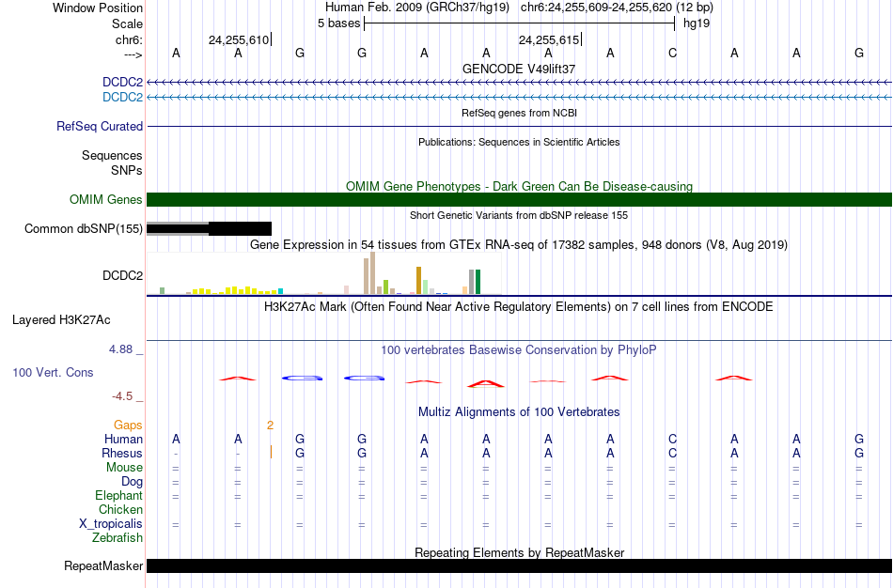Click the Common dbSNP(155) label
The width and height of the screenshot is (893, 588).
click(84, 229)
